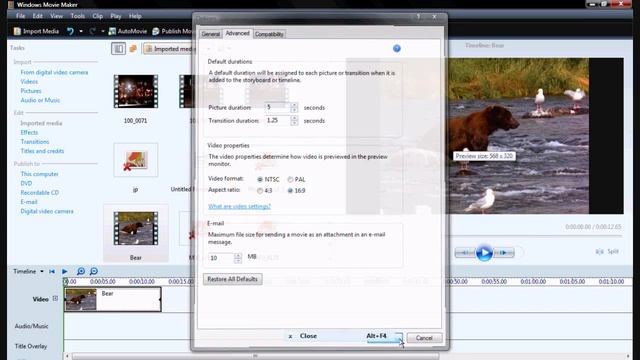Click the Close Alt+F4 overlay item

pos(342,336)
